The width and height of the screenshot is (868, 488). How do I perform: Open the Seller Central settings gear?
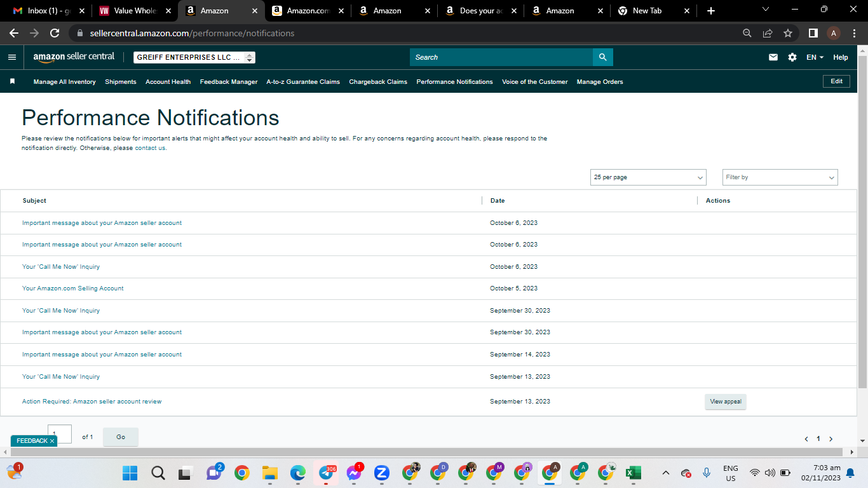click(x=792, y=57)
